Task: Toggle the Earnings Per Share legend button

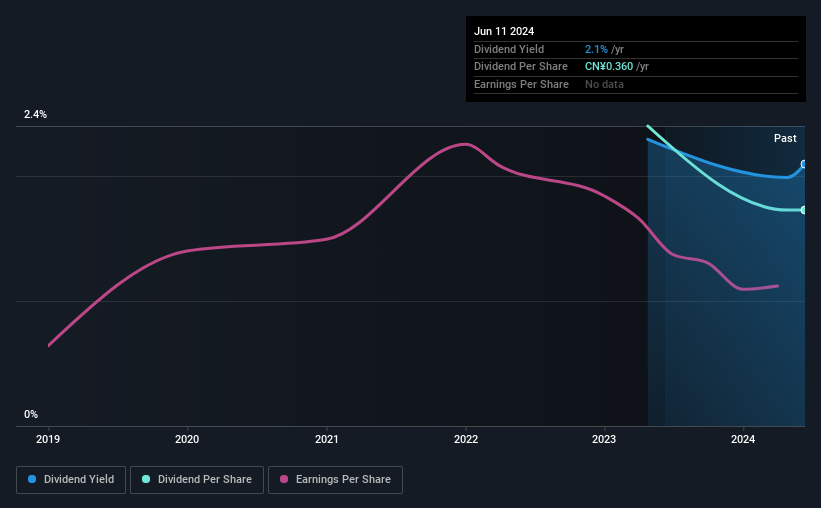Action: tap(335, 480)
